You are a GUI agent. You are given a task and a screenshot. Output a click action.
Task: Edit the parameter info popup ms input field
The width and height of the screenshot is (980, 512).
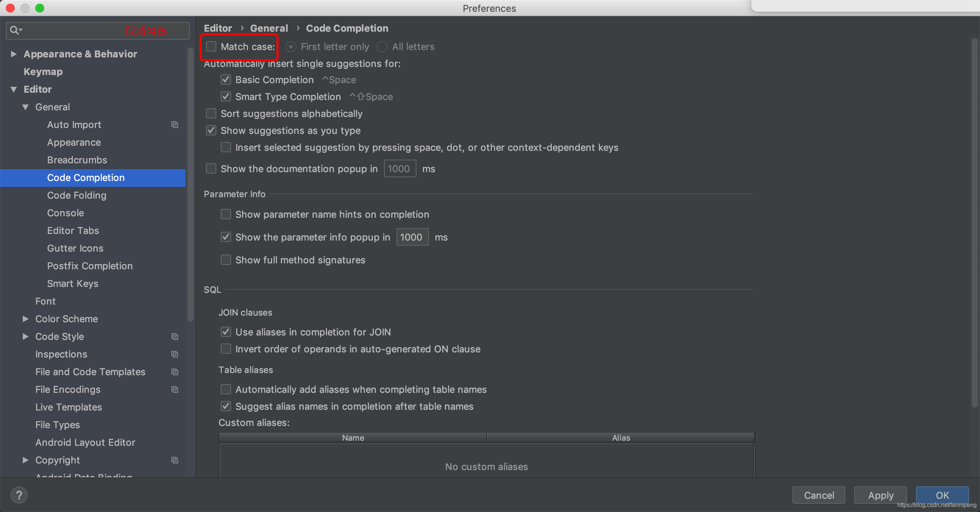pyautogui.click(x=412, y=237)
